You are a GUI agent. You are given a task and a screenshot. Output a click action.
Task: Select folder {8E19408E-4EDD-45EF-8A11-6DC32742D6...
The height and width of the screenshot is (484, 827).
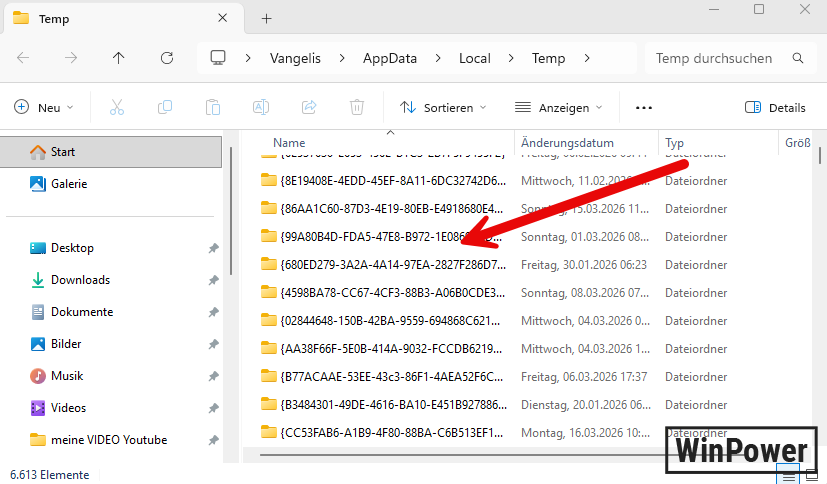393,181
